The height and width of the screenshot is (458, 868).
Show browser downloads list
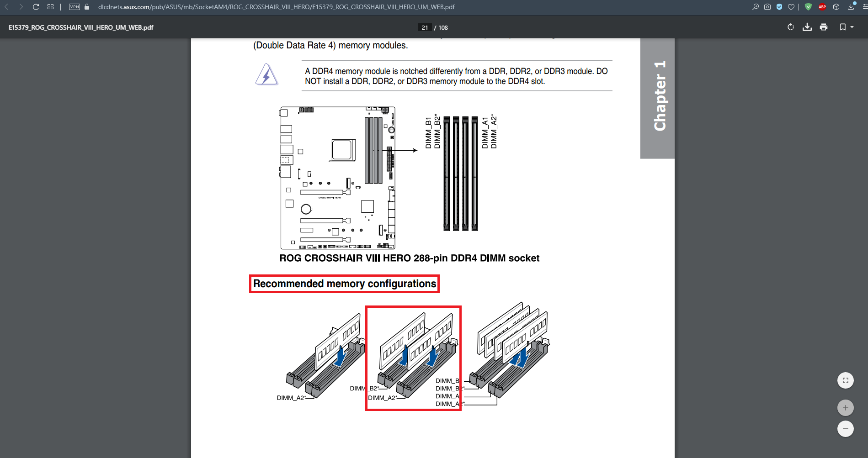[x=851, y=6]
